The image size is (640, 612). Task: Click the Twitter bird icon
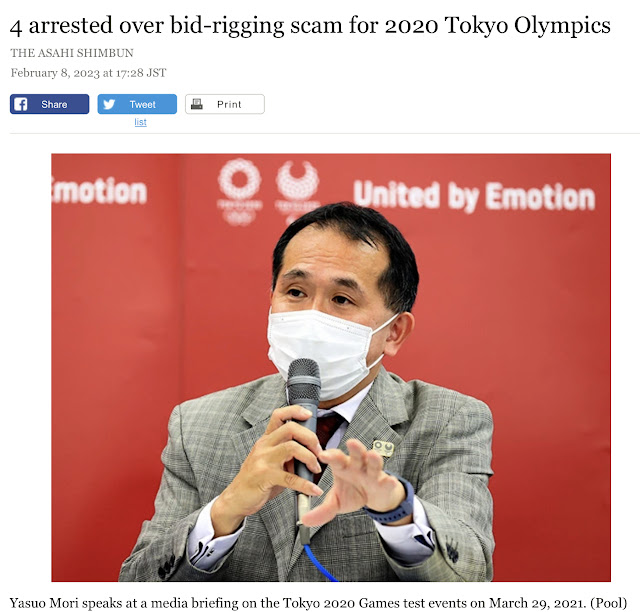109,104
